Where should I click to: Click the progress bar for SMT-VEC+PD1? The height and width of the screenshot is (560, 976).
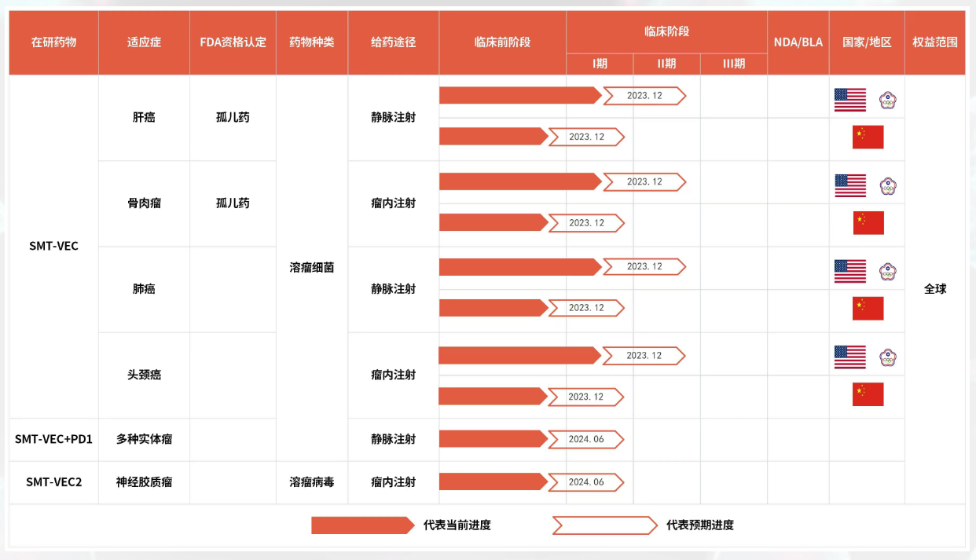[491, 439]
